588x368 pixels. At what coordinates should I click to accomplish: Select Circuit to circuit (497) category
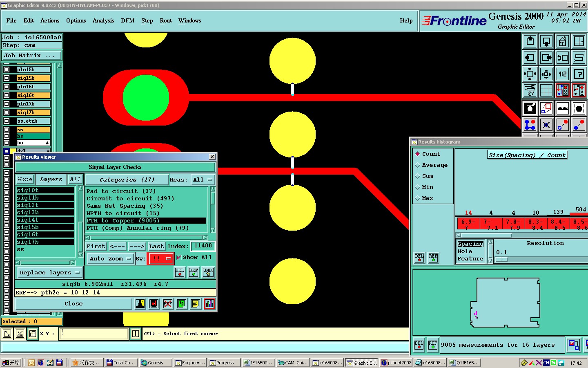tap(130, 199)
